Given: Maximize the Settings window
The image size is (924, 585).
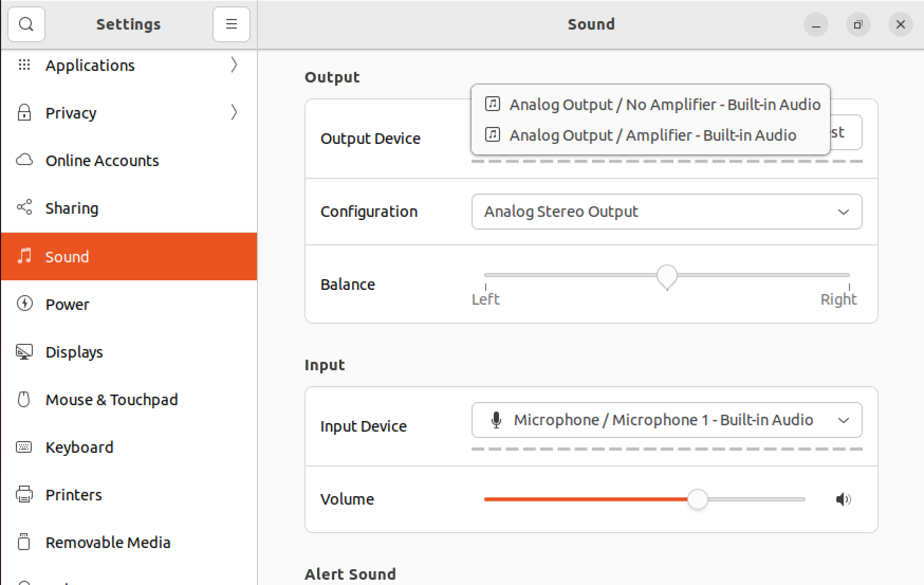Looking at the screenshot, I should [858, 24].
